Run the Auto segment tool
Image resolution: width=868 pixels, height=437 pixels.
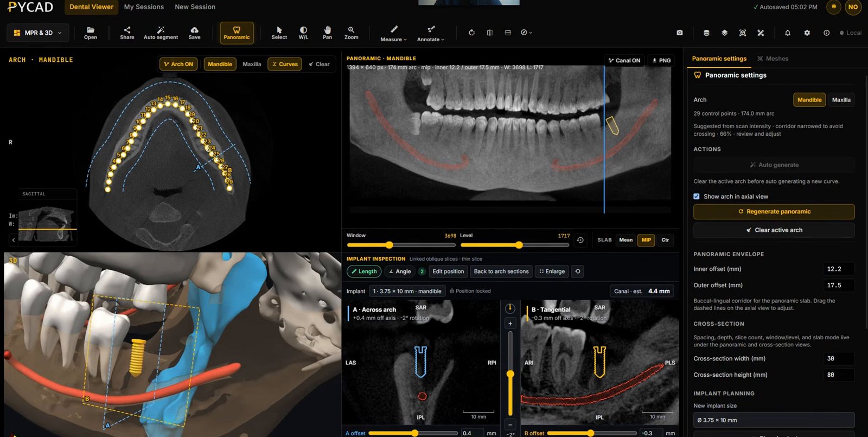[161, 33]
